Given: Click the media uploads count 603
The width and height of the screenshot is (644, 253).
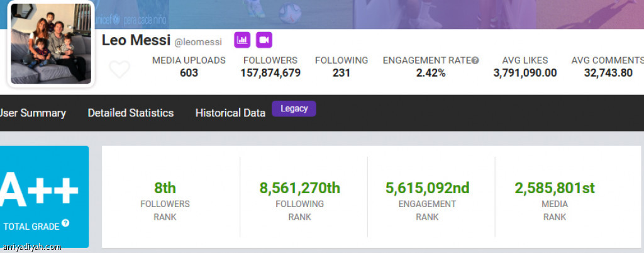Looking at the screenshot, I should tap(189, 73).
